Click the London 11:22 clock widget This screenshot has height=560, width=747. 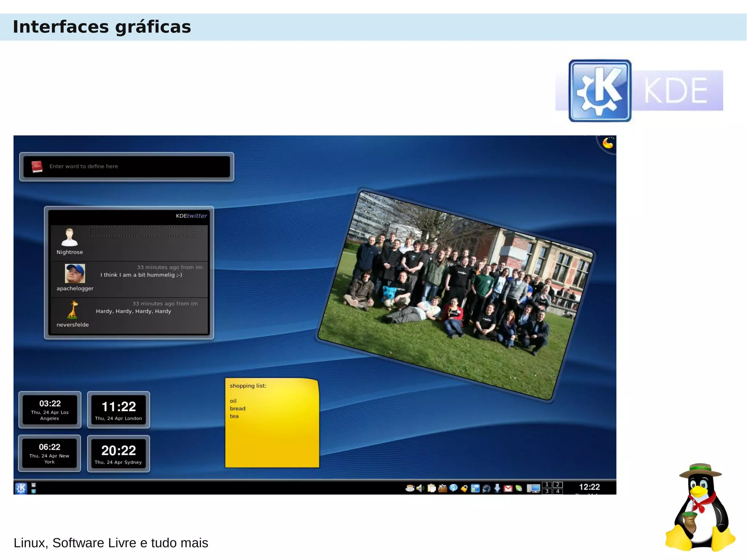[x=119, y=410]
